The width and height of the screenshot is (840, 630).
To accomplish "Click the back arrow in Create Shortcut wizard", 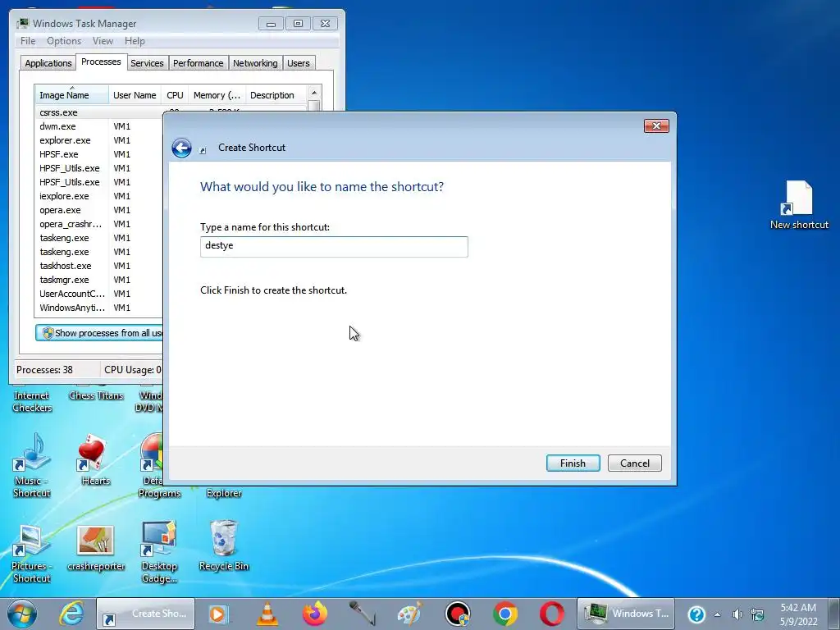I will tap(181, 148).
